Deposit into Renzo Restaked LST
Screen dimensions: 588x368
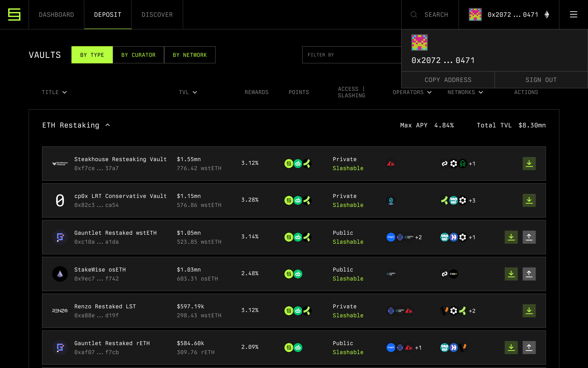click(529, 311)
